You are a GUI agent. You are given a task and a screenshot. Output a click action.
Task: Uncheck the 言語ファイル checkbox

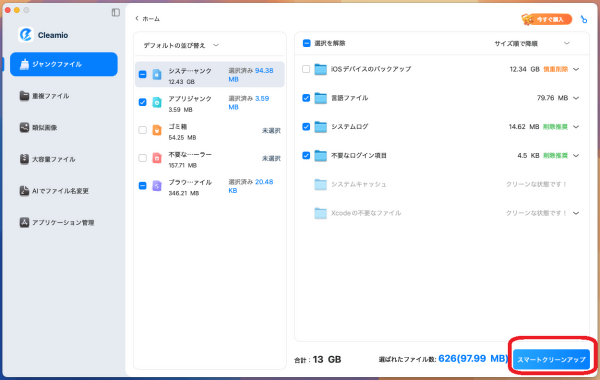tap(306, 98)
